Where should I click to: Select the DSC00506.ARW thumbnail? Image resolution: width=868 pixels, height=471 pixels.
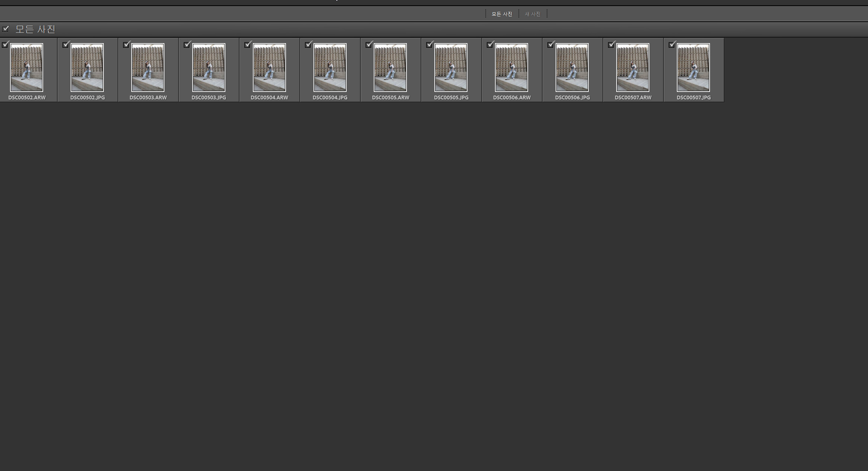coord(511,67)
